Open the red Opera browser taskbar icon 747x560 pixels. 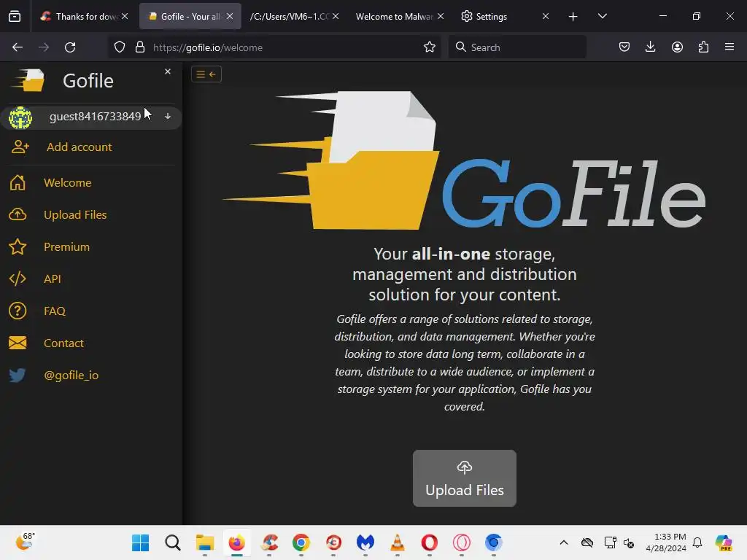tap(429, 542)
